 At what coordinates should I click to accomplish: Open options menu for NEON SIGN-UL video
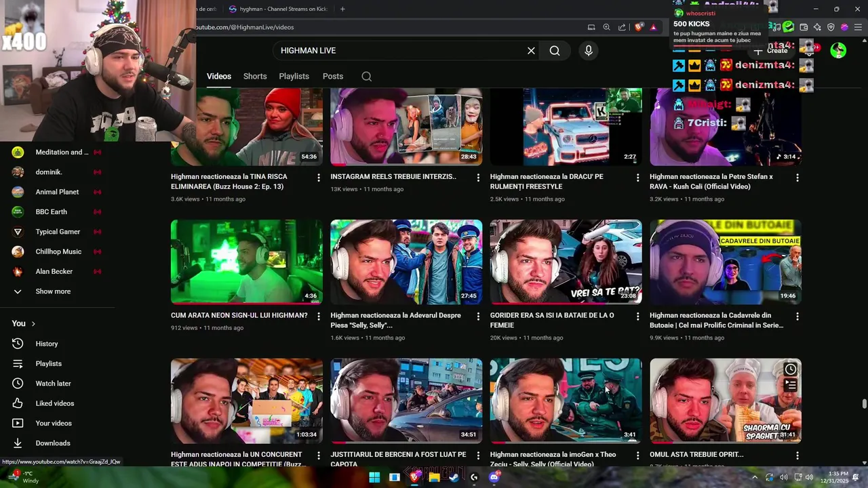[319, 317]
